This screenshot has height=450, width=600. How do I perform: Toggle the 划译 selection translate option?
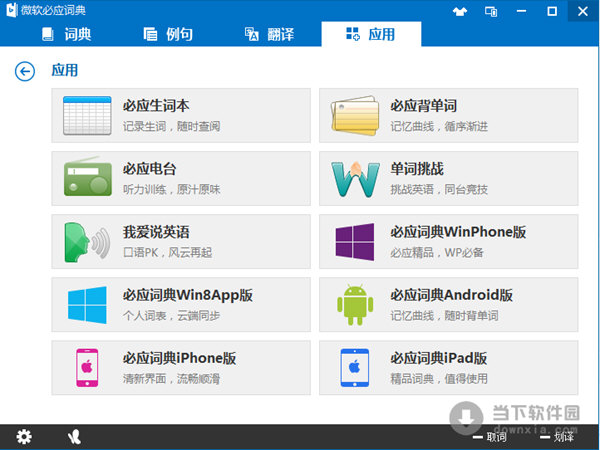pos(557,437)
